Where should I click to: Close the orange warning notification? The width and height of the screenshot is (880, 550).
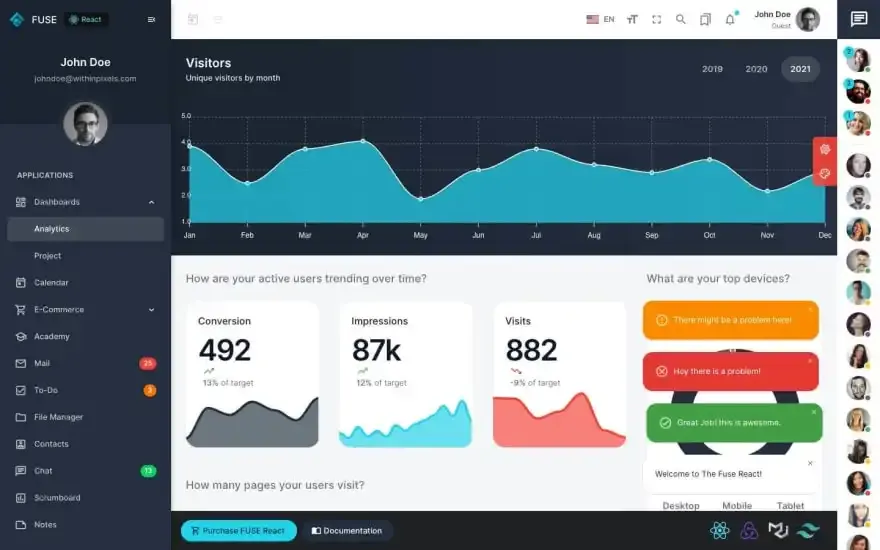(810, 309)
